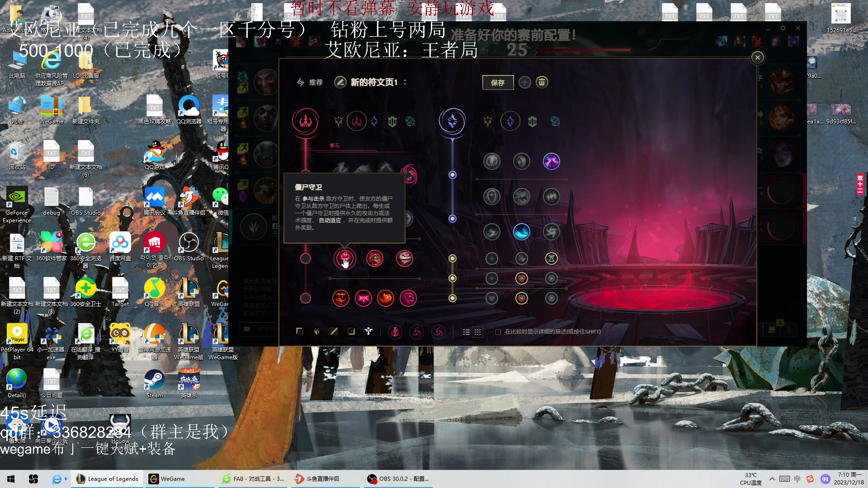Pick the Manaflow Band sorcery rune

coord(522,161)
